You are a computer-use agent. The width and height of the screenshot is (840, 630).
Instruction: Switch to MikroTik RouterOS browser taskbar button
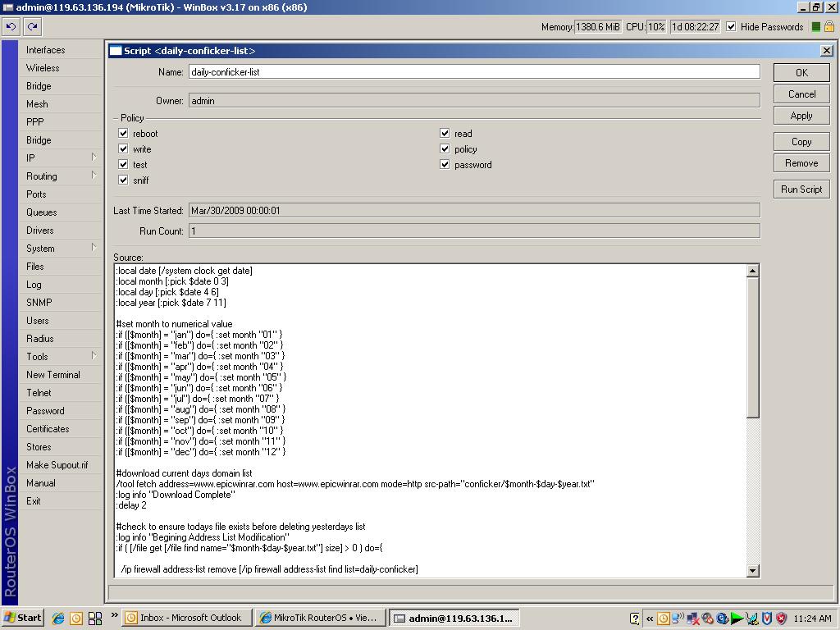320,619
